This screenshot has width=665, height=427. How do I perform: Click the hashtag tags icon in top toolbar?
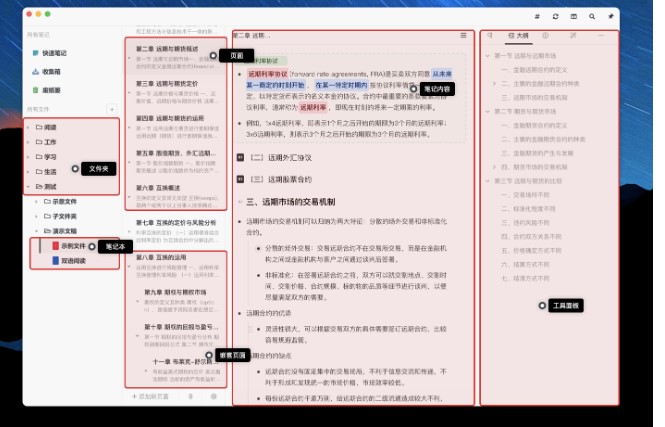coord(537,17)
